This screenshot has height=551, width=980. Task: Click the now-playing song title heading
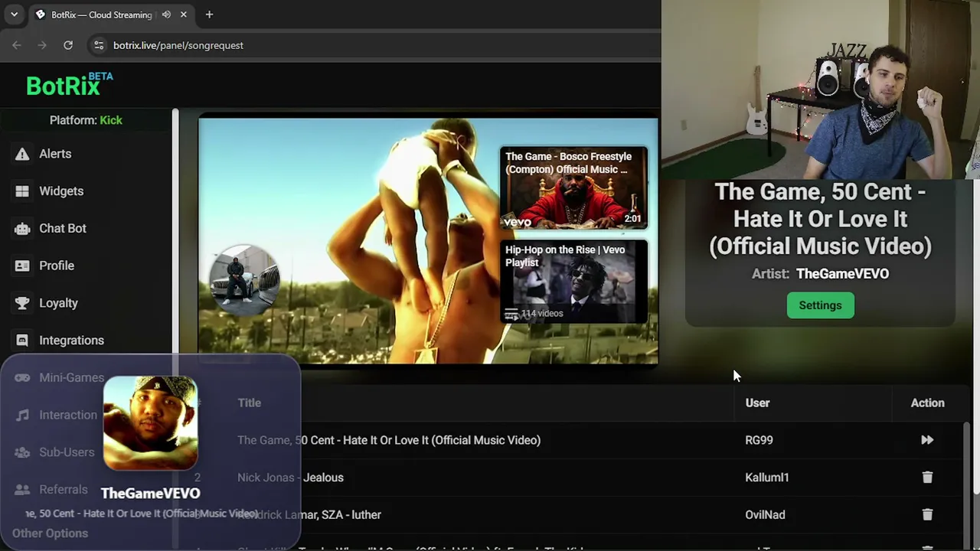pyautogui.click(x=820, y=219)
